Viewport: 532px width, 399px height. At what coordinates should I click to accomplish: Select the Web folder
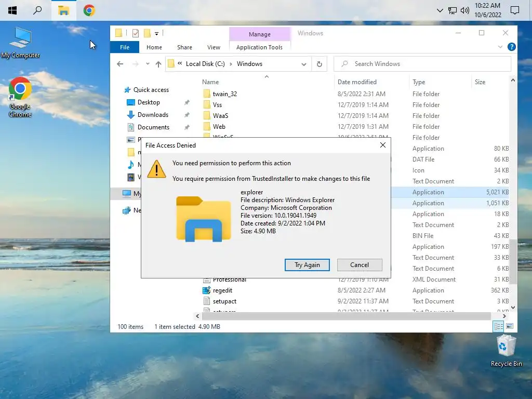[x=219, y=127]
